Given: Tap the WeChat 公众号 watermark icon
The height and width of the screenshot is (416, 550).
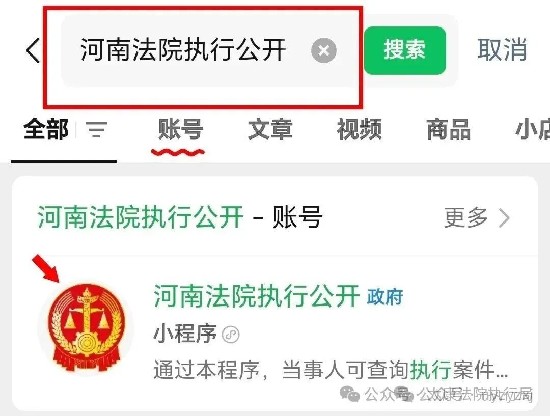Looking at the screenshot, I should pos(350,394).
